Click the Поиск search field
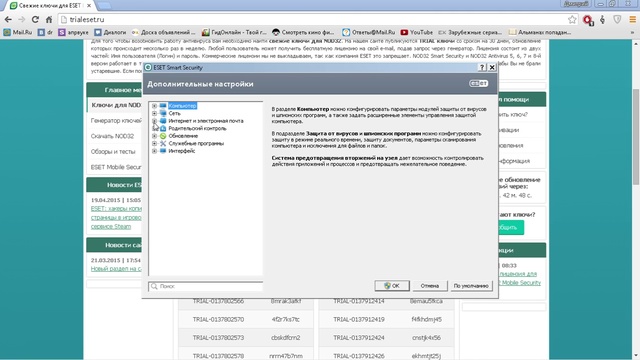 click(206, 286)
